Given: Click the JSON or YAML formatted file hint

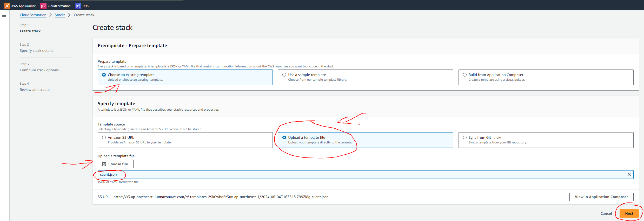Looking at the screenshot, I should [118, 182].
